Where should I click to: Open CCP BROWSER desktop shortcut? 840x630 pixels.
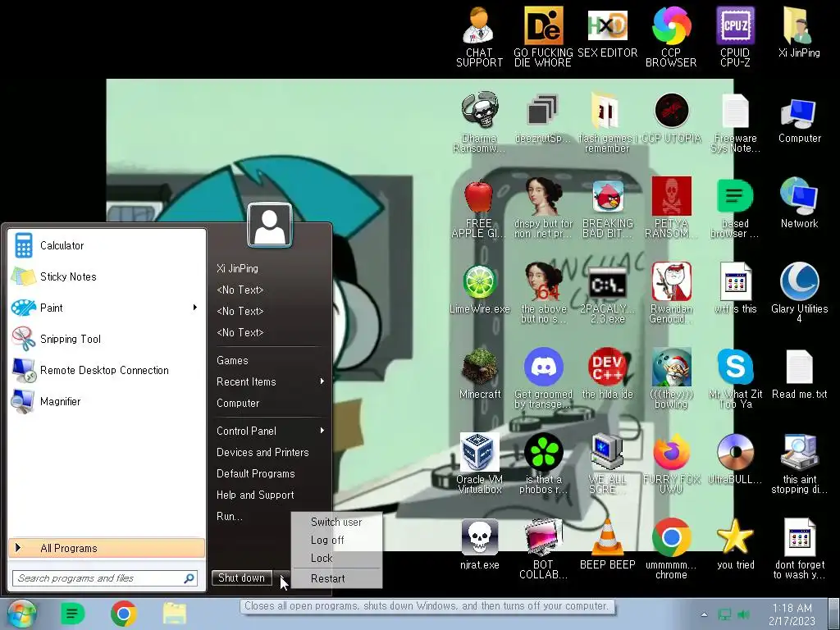pyautogui.click(x=671, y=36)
